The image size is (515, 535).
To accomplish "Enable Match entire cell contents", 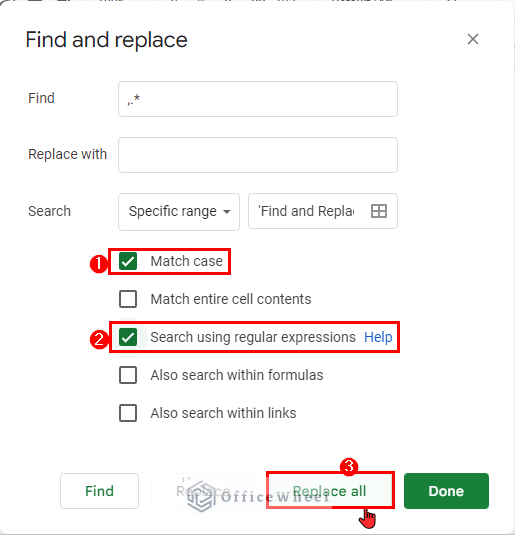I will pos(128,299).
